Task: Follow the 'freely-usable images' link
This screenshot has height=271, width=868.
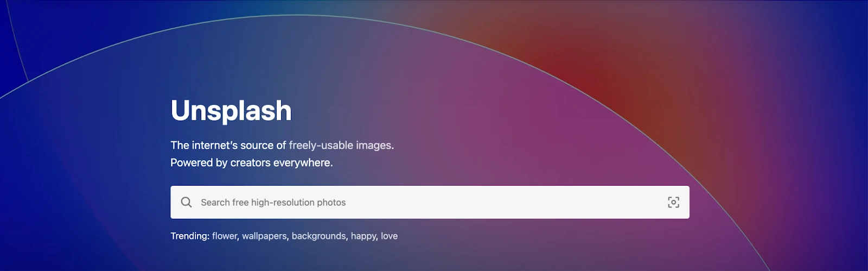Action: (340, 146)
